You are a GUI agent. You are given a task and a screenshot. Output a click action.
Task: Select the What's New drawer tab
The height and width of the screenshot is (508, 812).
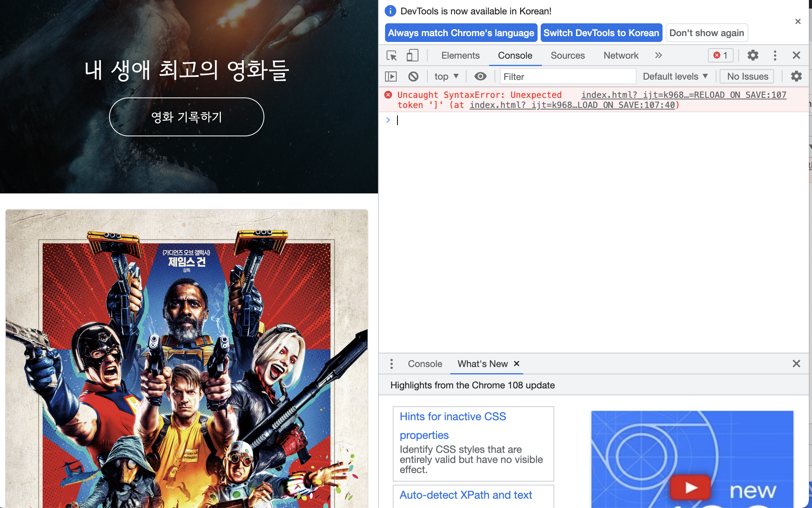pos(482,364)
